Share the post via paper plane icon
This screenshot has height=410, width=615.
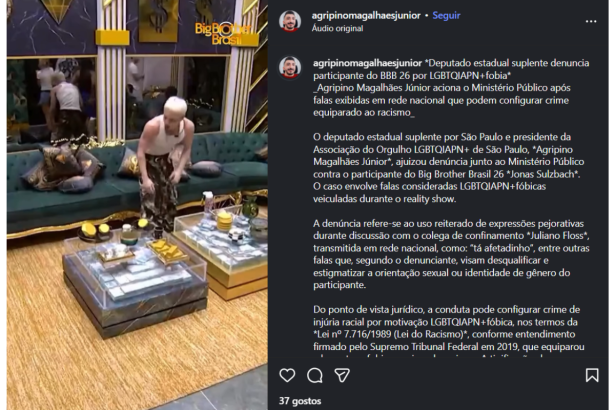(342, 375)
